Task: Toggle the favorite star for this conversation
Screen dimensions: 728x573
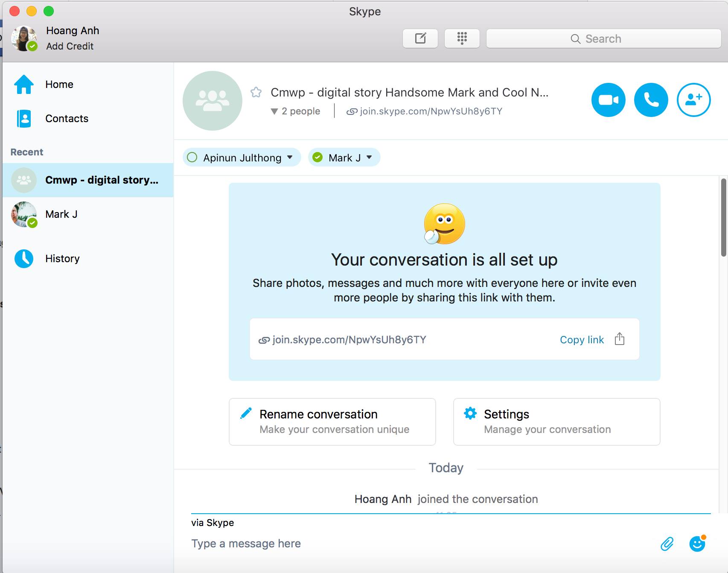Action: click(256, 92)
